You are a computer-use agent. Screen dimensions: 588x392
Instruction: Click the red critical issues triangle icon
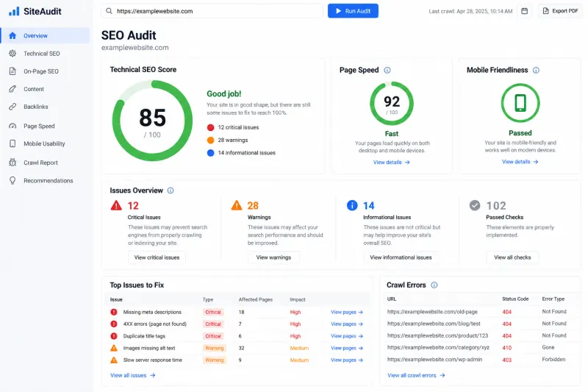116,205
